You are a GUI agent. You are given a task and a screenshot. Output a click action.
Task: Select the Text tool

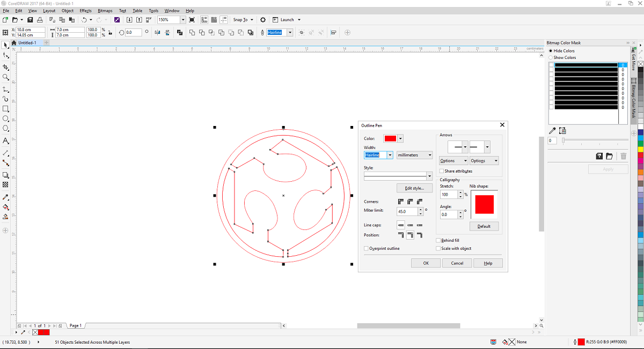click(x=5, y=141)
